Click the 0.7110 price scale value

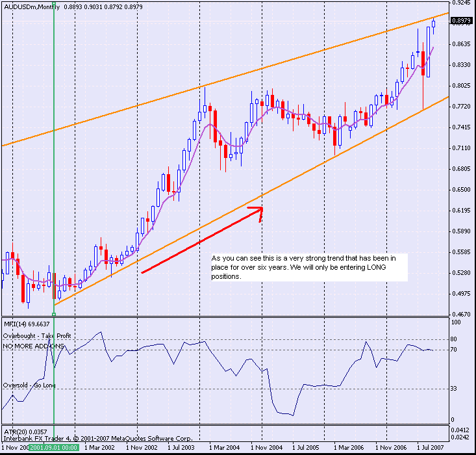462,148
